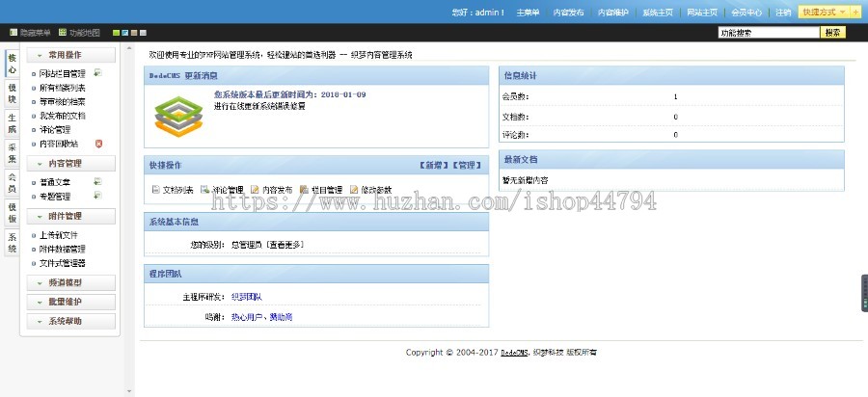
Task: Open 文件式管理器 in the sidebar
Action: coord(63,263)
